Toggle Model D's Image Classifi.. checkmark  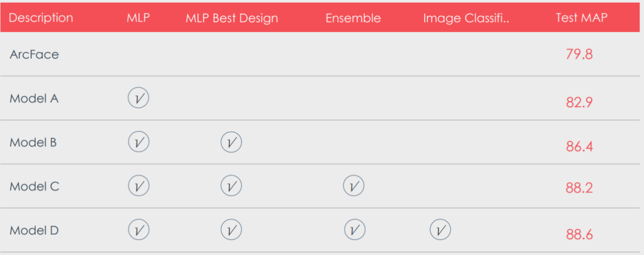(x=440, y=230)
